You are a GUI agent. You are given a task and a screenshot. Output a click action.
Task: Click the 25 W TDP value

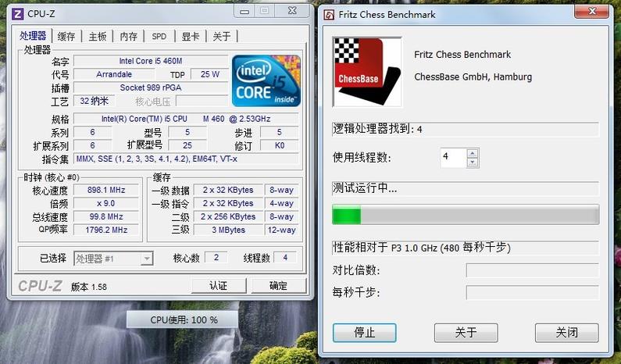pyautogui.click(x=210, y=74)
